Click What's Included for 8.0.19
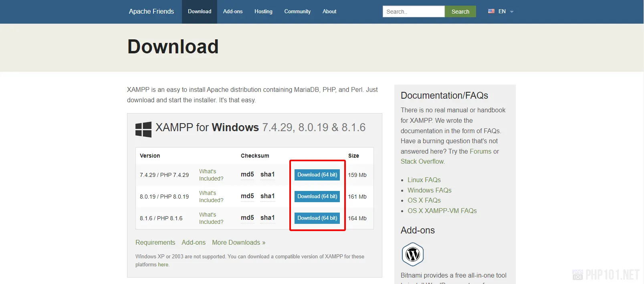This screenshot has height=284, width=644. pos(211,197)
